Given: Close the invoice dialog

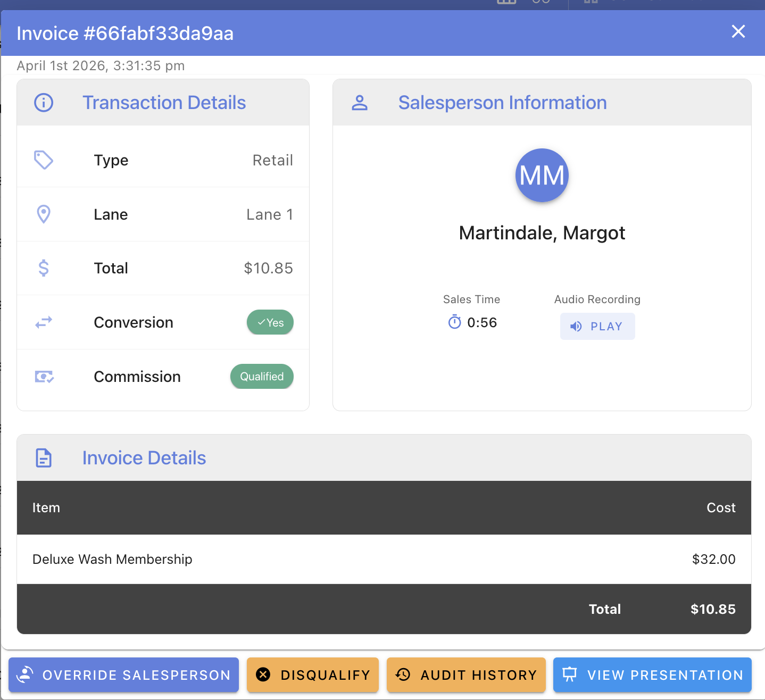Looking at the screenshot, I should 738,31.
